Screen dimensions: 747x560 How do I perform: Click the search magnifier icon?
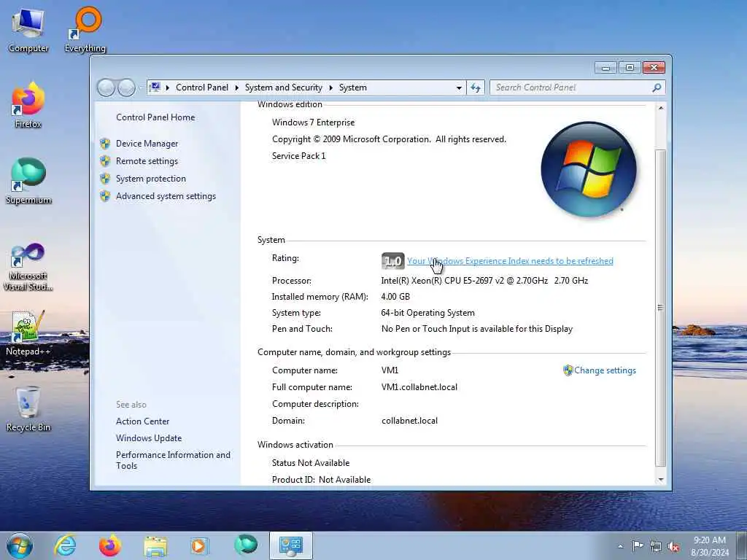pos(657,87)
